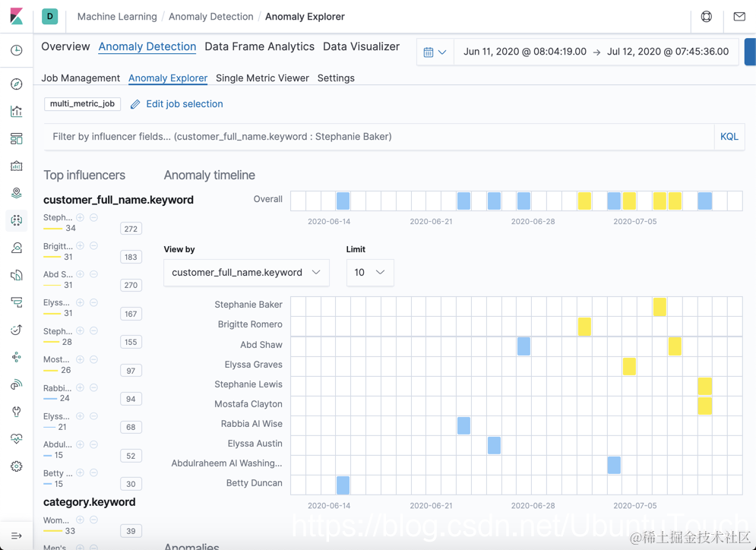Switch to Data Frame Analytics tab

click(x=259, y=47)
